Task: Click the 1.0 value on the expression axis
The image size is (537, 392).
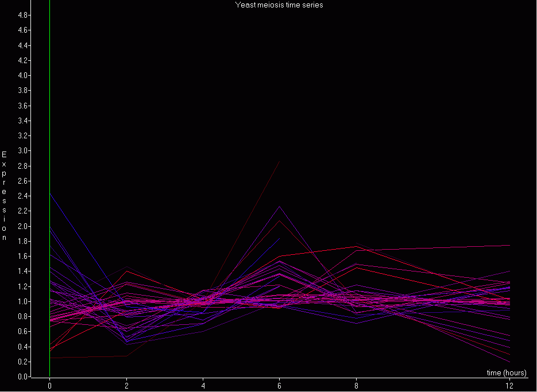Action: [x=24, y=301]
